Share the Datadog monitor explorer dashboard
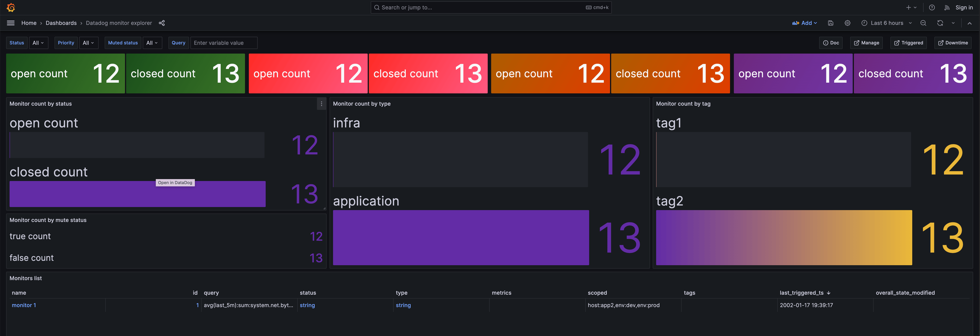 click(162, 23)
